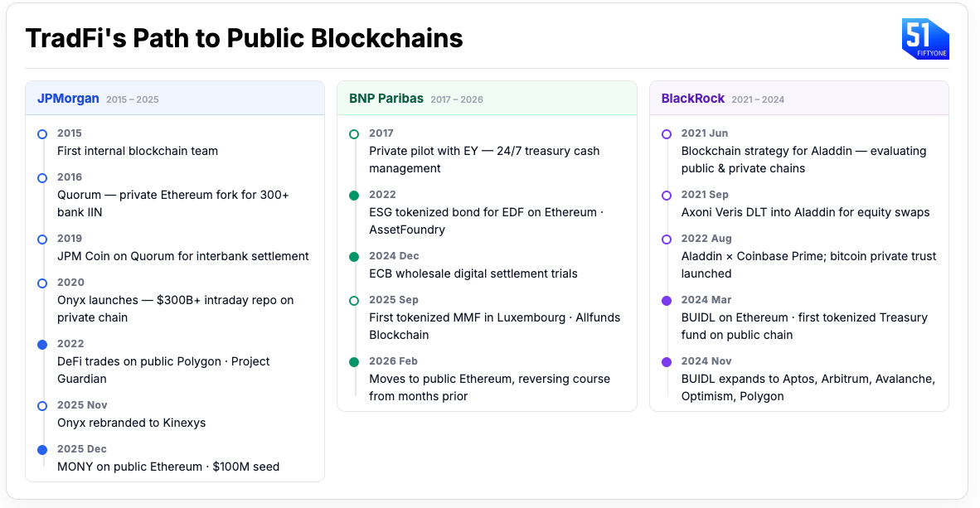Open the ECB wholesale digital settlement trials entry
The image size is (980, 508).
click(x=473, y=273)
